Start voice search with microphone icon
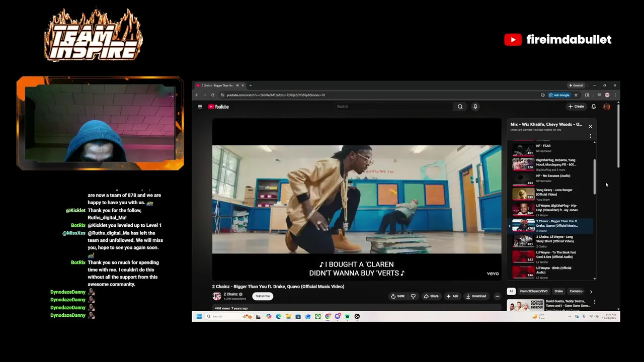Image resolution: width=644 pixels, height=362 pixels. (x=475, y=107)
